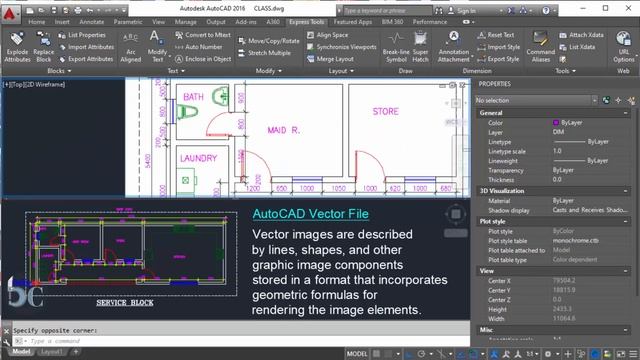Open the Help question mark icon

point(546,11)
